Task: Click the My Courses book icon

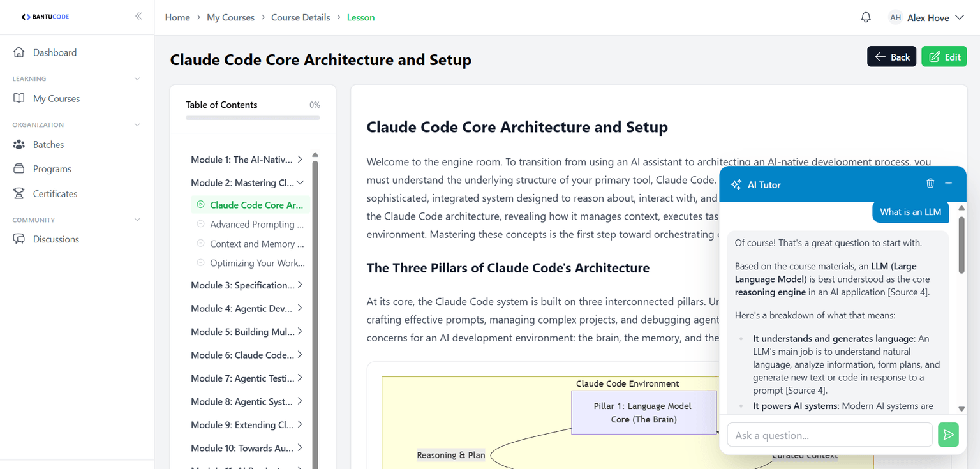Action: (19, 98)
